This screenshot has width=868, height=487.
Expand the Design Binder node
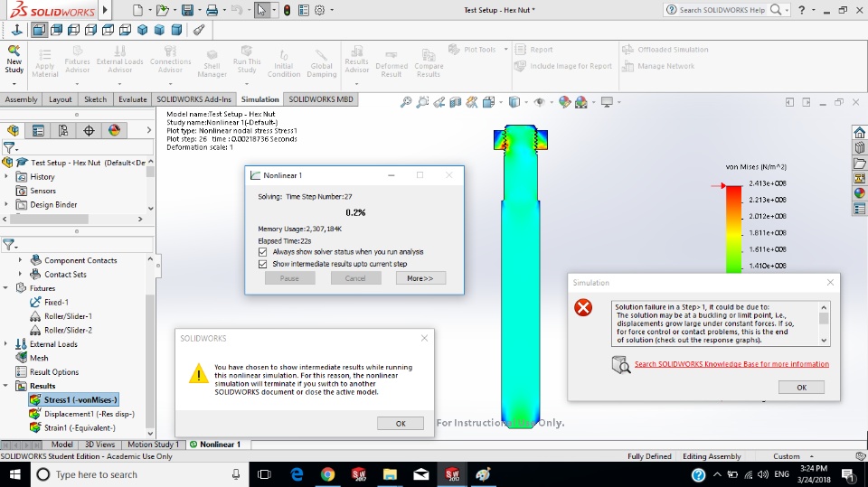point(6,204)
